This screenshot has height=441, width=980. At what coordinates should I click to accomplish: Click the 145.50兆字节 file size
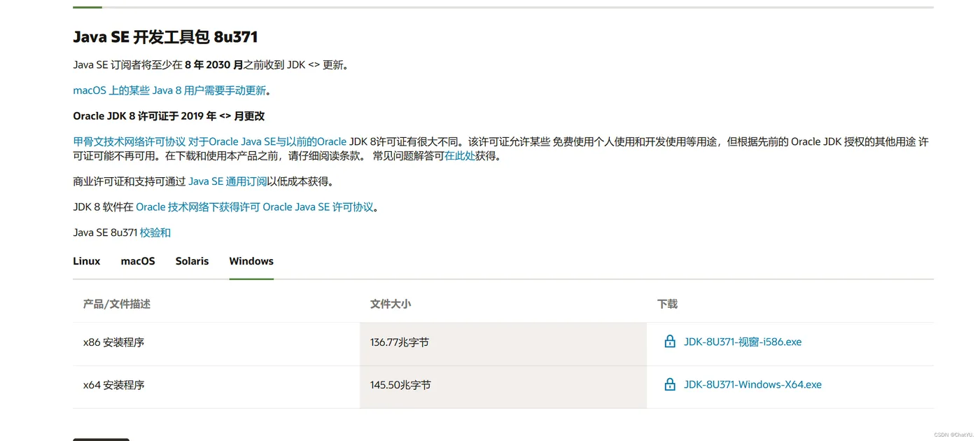pos(400,385)
